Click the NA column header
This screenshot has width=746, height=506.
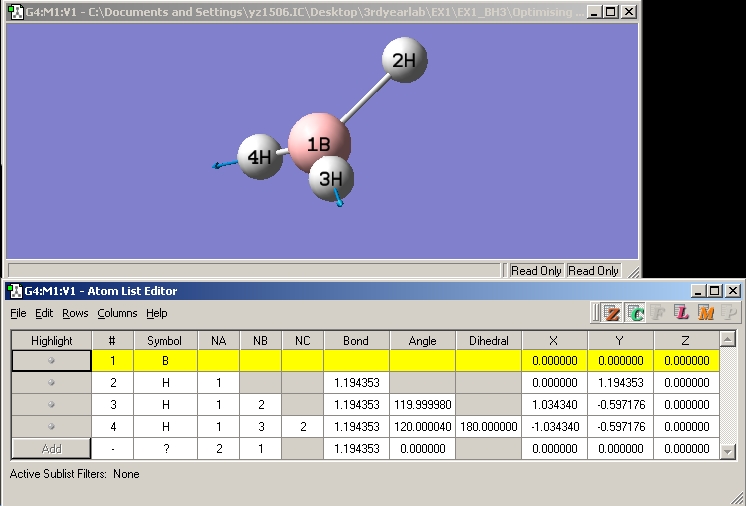click(218, 341)
